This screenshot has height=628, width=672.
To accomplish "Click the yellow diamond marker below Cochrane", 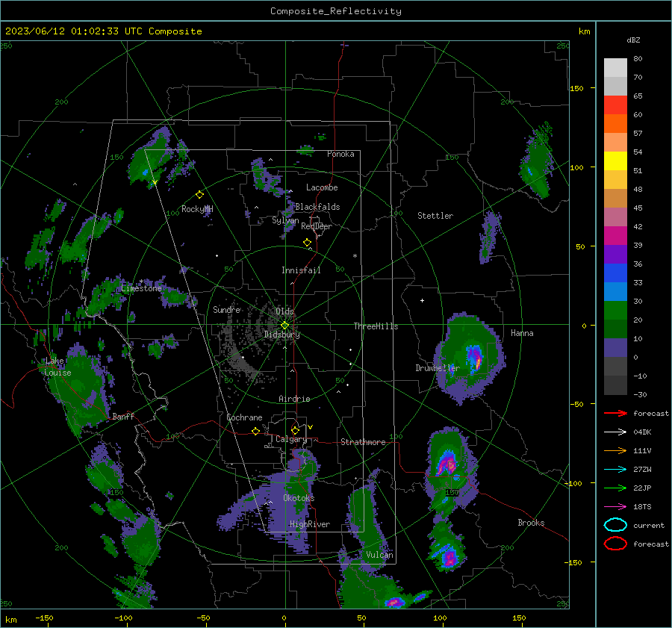I will coord(255,432).
